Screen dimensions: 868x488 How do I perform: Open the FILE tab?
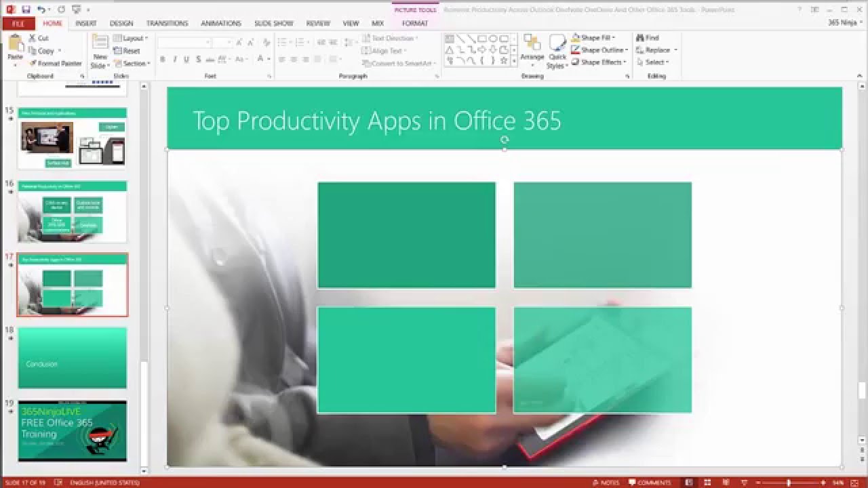point(18,24)
